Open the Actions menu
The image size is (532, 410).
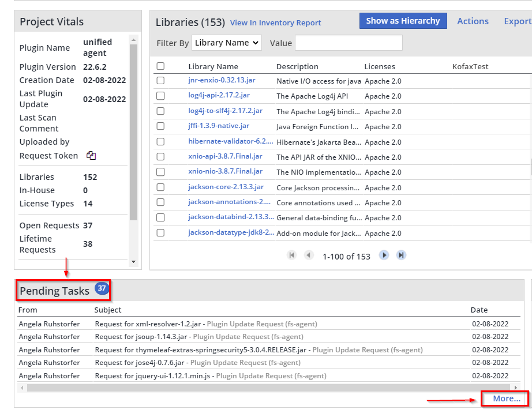(473, 21)
